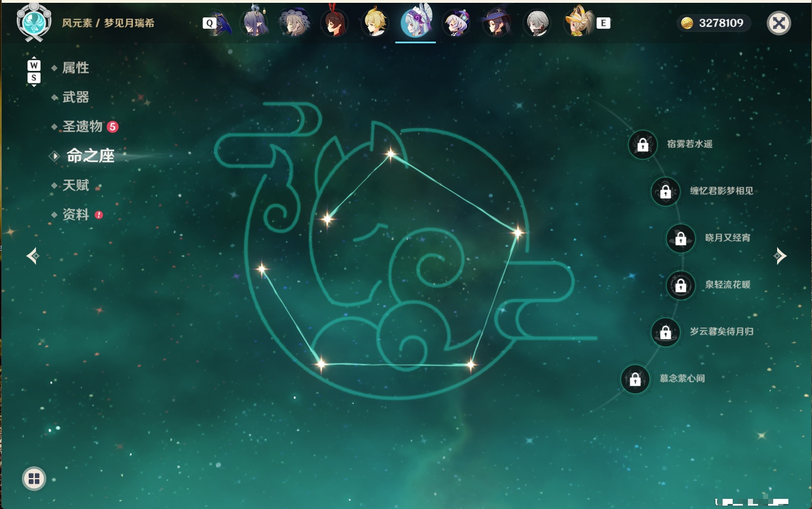The height and width of the screenshot is (509, 812).
Task: Click the Anemo element emblem icon
Action: (x=34, y=22)
